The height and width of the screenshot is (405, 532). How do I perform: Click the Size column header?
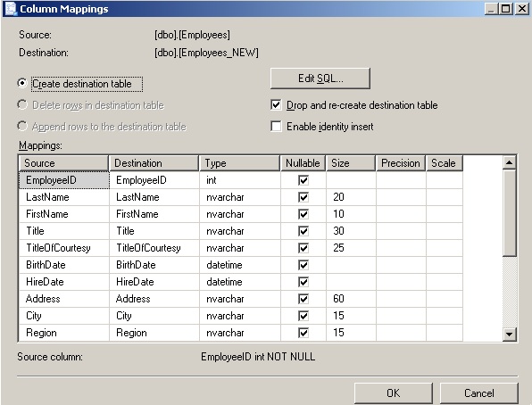coord(351,163)
